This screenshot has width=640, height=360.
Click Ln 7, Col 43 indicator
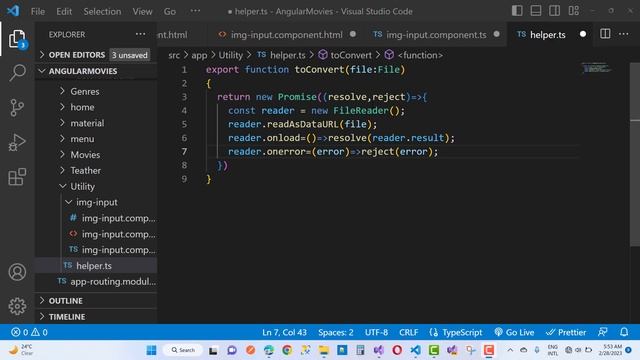(284, 332)
